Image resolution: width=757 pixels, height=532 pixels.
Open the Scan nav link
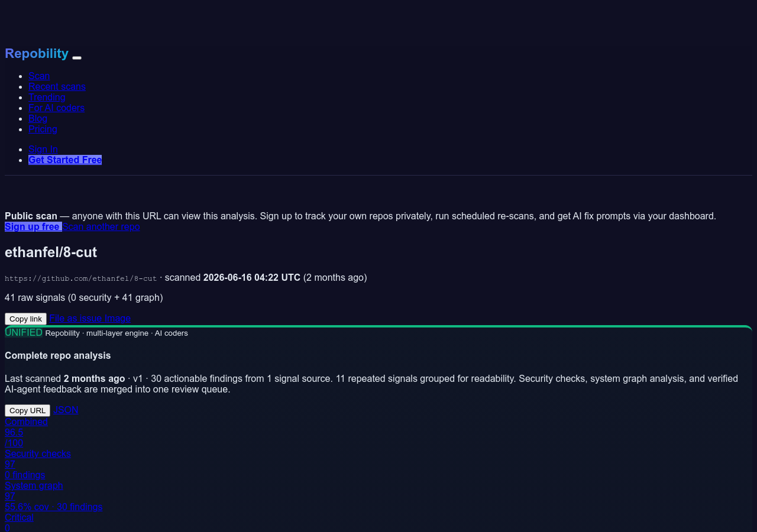[x=39, y=76]
